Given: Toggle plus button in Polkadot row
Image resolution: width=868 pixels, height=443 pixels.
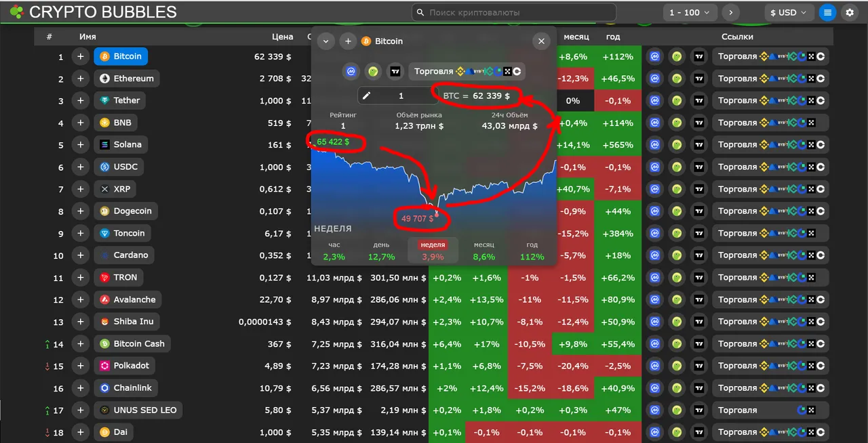Looking at the screenshot, I should [x=81, y=366].
